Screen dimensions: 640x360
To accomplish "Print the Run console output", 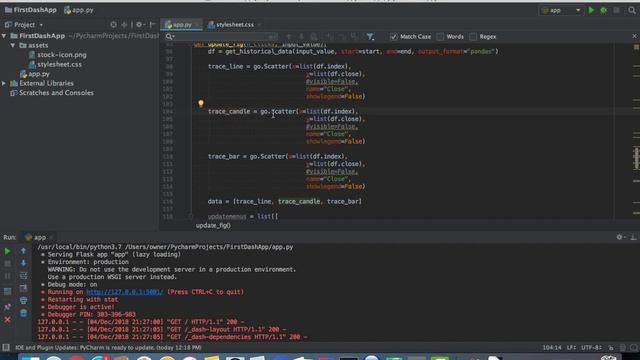I will tap(23, 300).
